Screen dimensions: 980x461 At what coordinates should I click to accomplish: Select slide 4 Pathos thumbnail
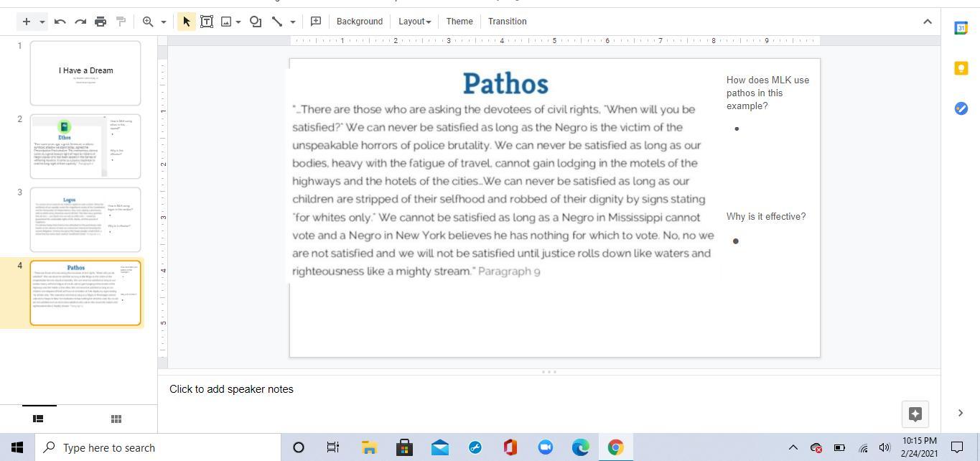tap(85, 293)
